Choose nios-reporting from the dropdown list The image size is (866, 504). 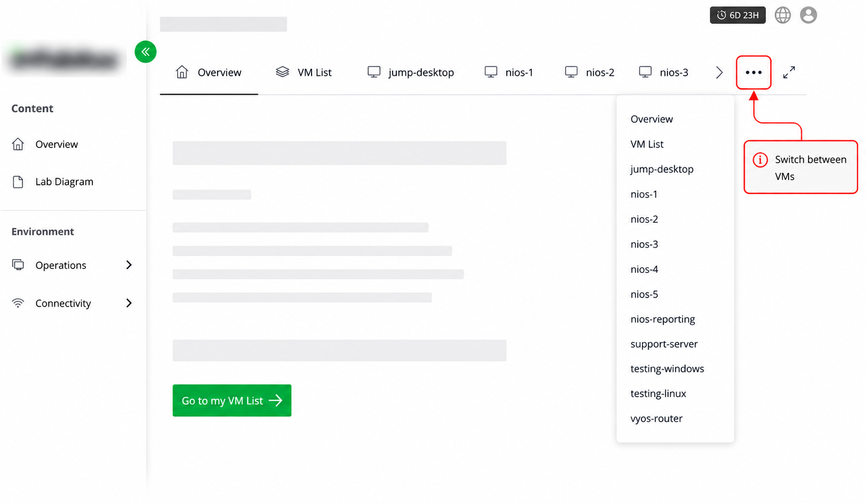pos(663,319)
